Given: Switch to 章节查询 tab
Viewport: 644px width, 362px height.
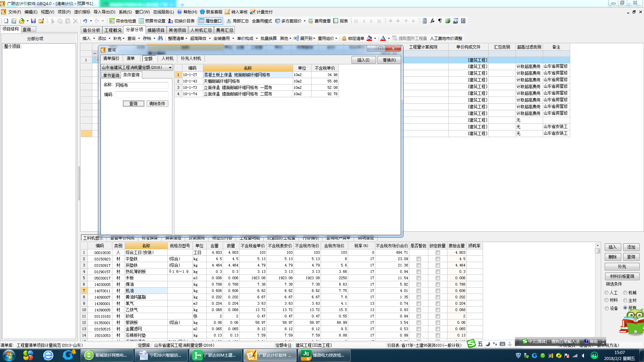Looking at the screenshot, I should [x=111, y=75].
